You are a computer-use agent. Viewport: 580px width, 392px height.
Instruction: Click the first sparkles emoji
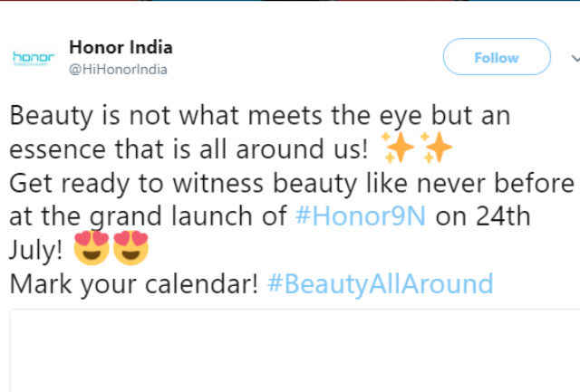point(398,148)
